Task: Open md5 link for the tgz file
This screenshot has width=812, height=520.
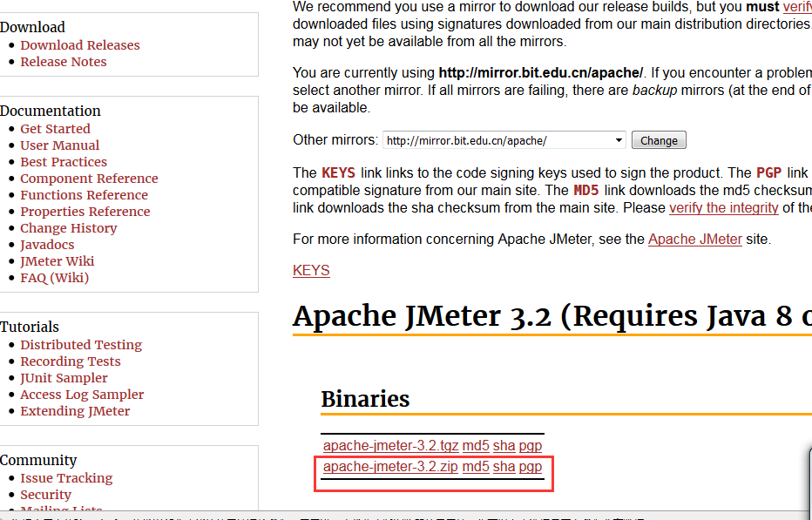Action: 476,445
